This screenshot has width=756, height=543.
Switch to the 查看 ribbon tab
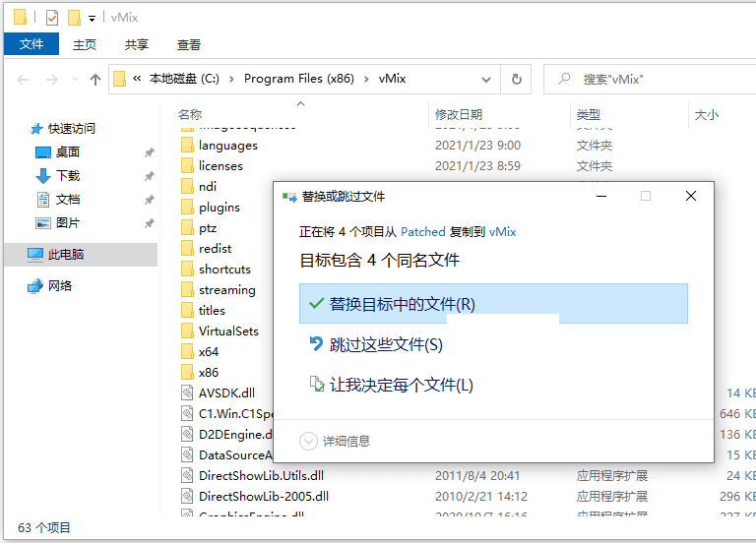coord(189,45)
